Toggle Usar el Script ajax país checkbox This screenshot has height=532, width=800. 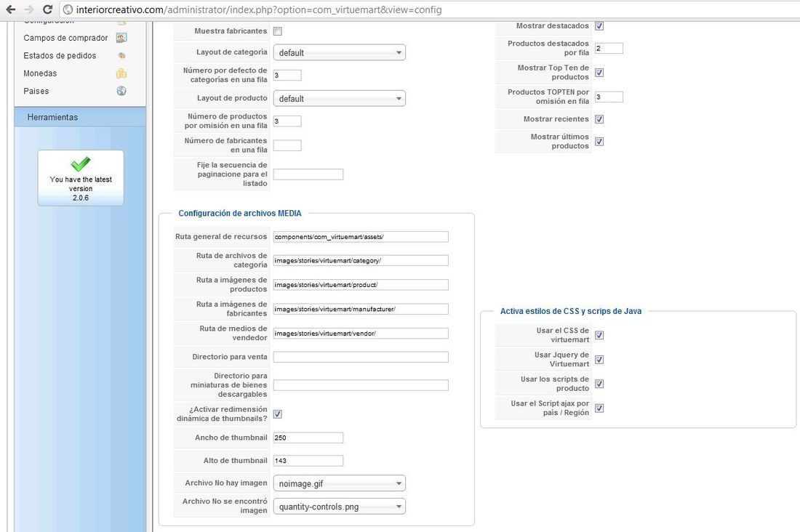pyautogui.click(x=599, y=408)
